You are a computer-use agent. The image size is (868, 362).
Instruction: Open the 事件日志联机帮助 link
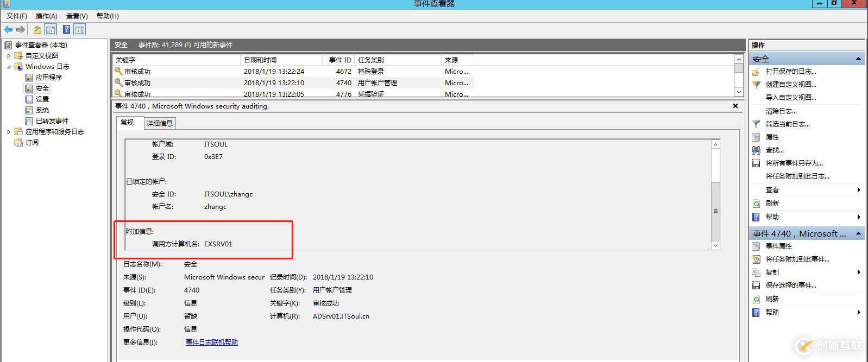tap(212, 342)
